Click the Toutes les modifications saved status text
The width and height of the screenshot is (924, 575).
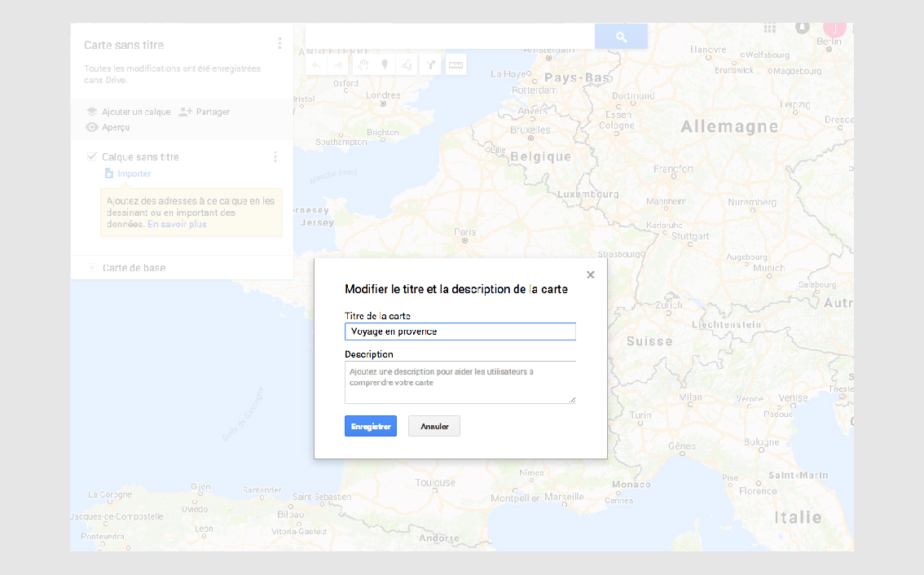point(172,74)
